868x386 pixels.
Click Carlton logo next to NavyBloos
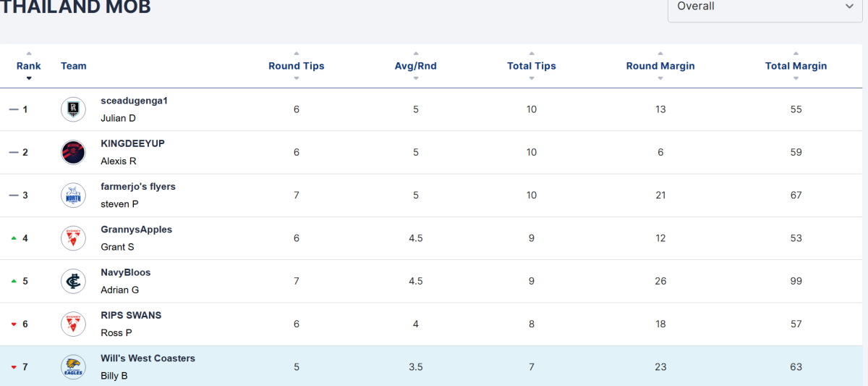73,281
